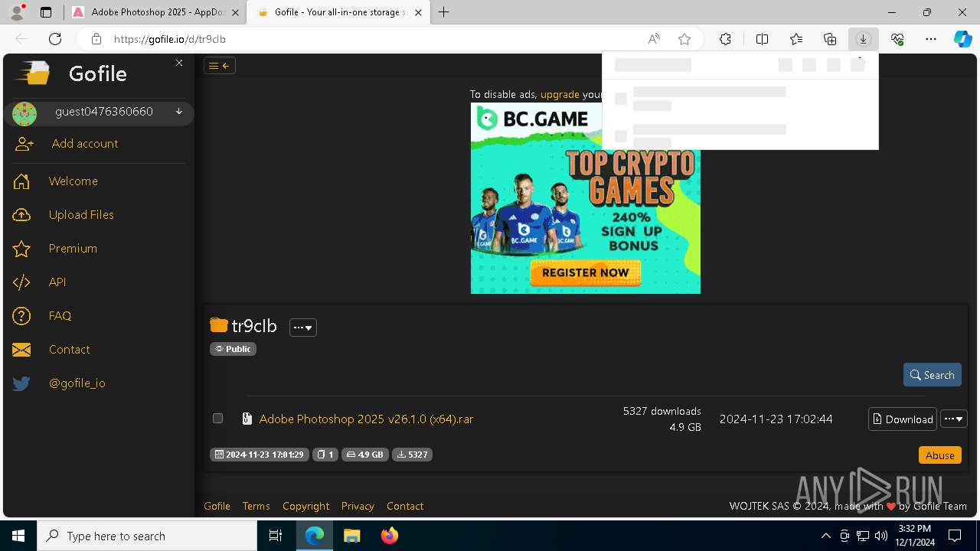The height and width of the screenshot is (551, 980).
Task: Open the tr9clb folder options dropdown
Action: 303,328
